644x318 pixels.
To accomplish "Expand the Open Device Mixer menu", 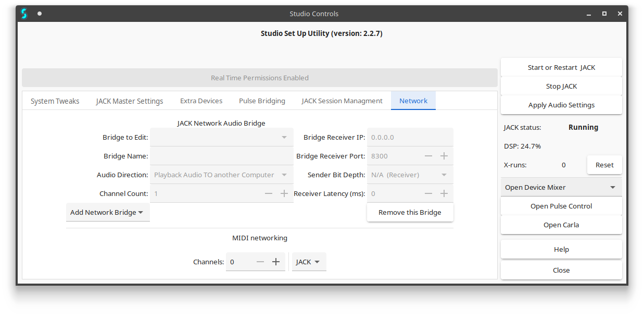I will point(561,187).
